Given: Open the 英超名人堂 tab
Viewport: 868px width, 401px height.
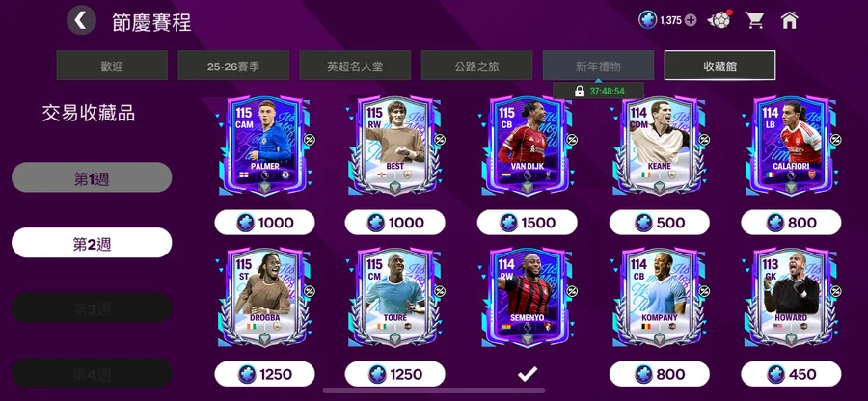Looking at the screenshot, I should (355, 66).
